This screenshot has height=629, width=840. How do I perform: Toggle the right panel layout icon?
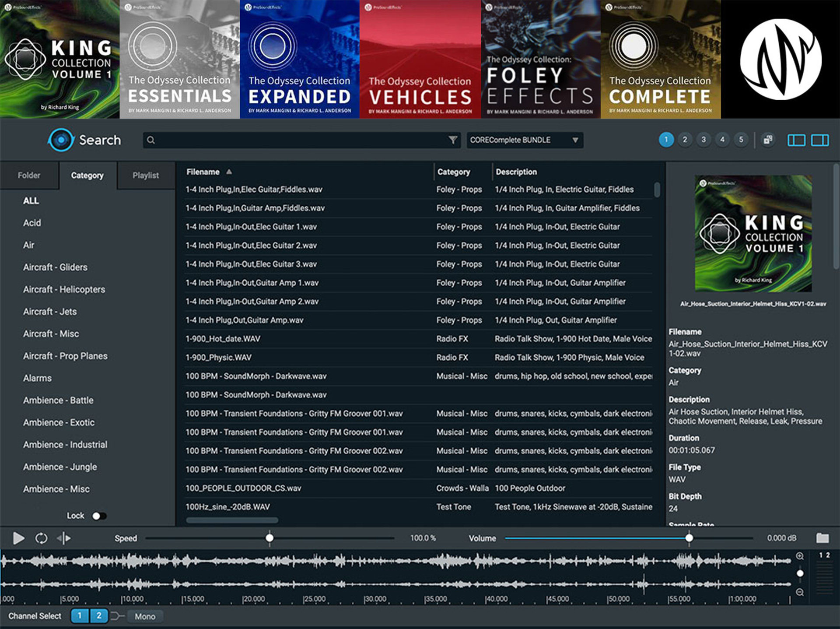click(820, 140)
